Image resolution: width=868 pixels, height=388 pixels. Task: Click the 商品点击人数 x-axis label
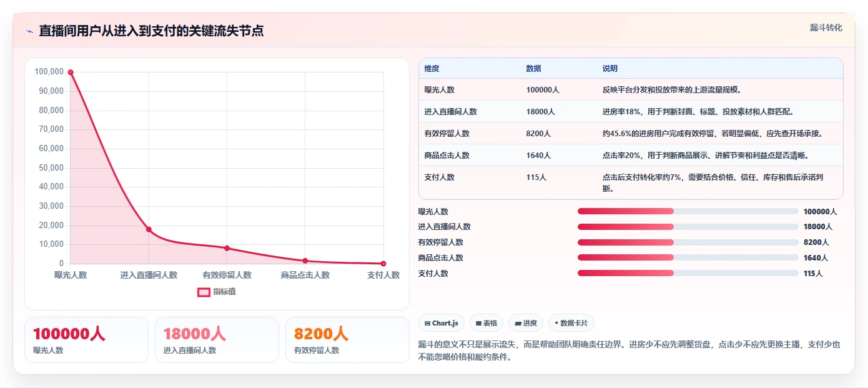click(305, 275)
